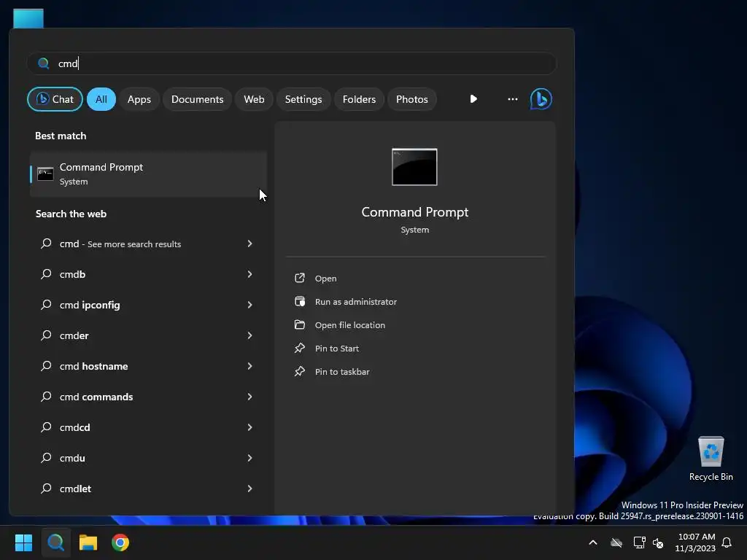This screenshot has width=747, height=560.
Task: Select the 'cmd hostname' web suggestion
Action: coord(148,366)
